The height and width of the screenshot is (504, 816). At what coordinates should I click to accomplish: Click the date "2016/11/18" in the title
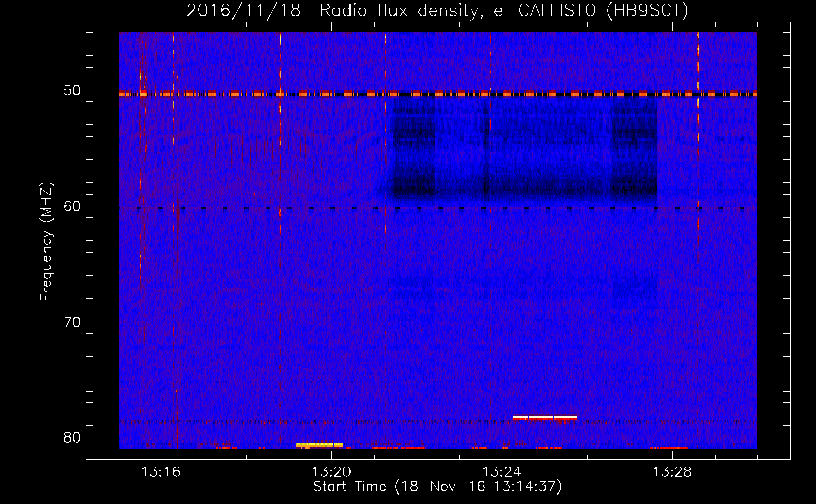tap(243, 10)
